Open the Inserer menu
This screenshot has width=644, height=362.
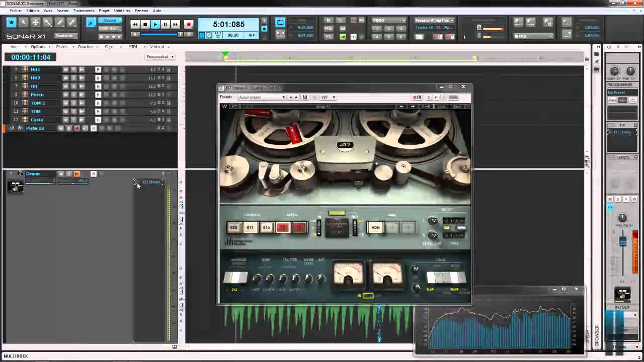[62, 11]
